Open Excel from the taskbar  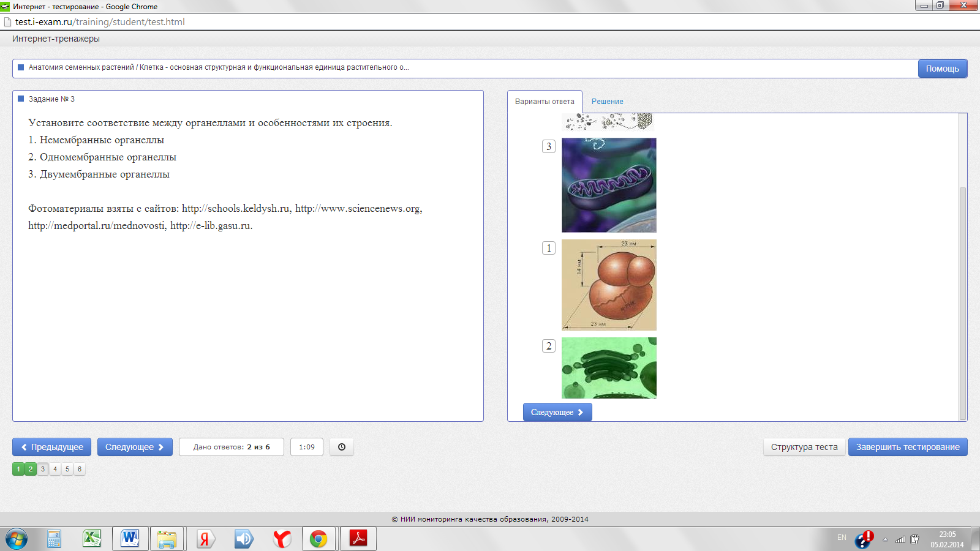pyautogui.click(x=92, y=539)
